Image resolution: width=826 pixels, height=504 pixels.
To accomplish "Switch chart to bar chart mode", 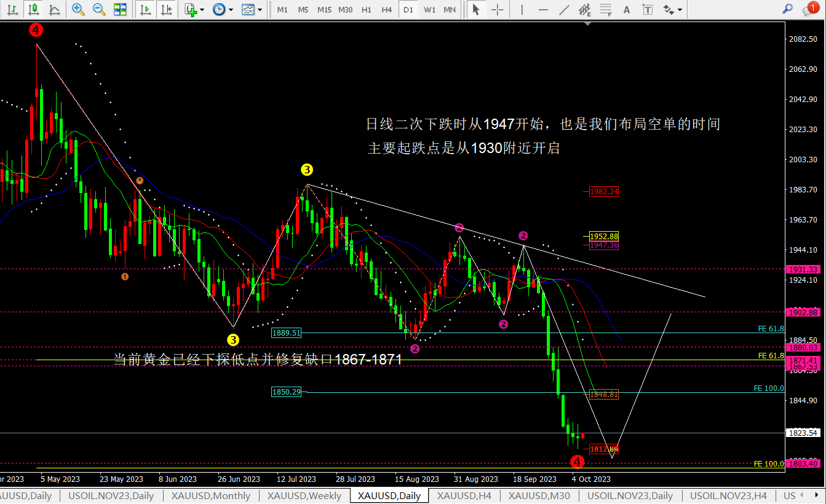I will [x=12, y=9].
